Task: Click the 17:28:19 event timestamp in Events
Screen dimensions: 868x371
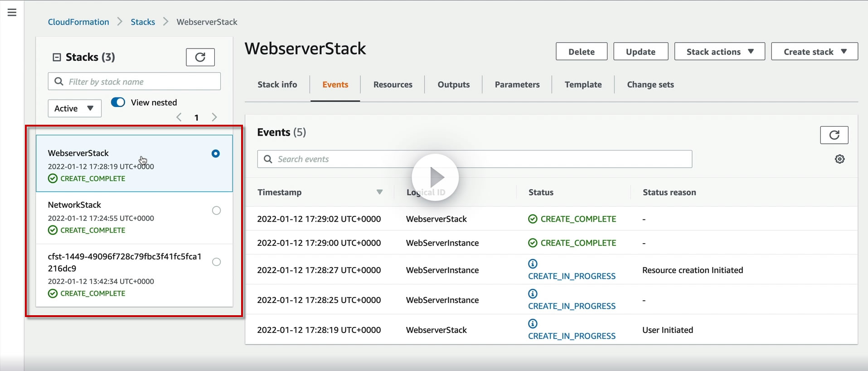Action: coord(319,330)
